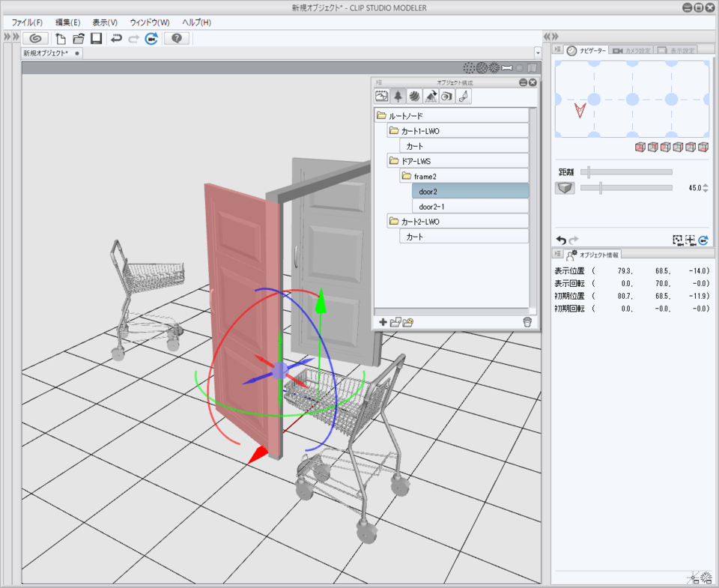Redo camera move in navigator
Viewport: 719px width, 588px height.
(x=574, y=240)
